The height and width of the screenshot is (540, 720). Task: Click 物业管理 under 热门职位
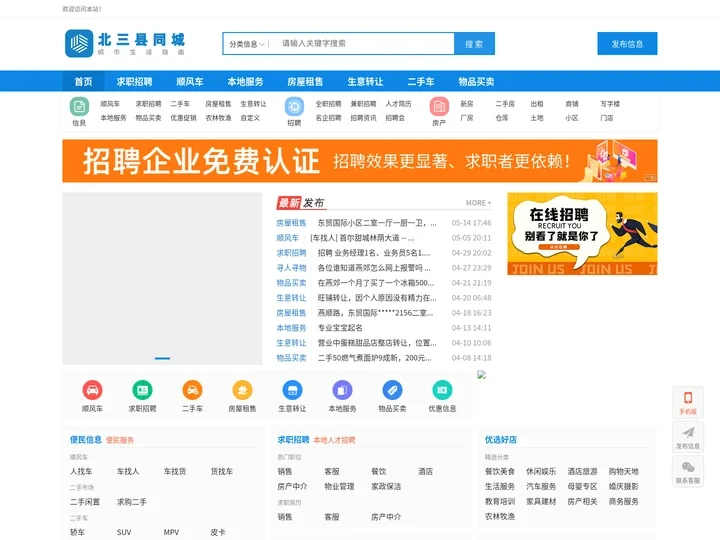coord(339,486)
